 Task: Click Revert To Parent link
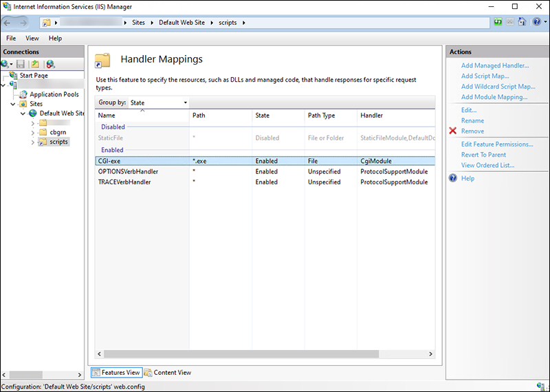point(483,155)
